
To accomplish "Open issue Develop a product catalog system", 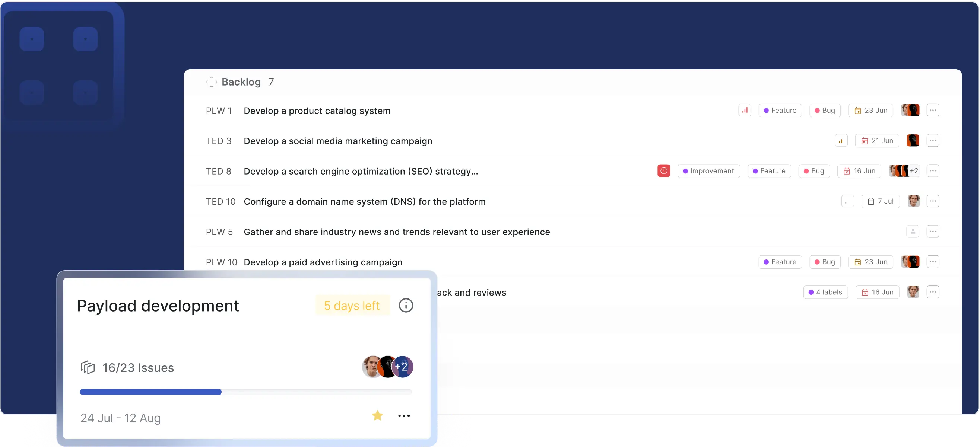I will [317, 111].
